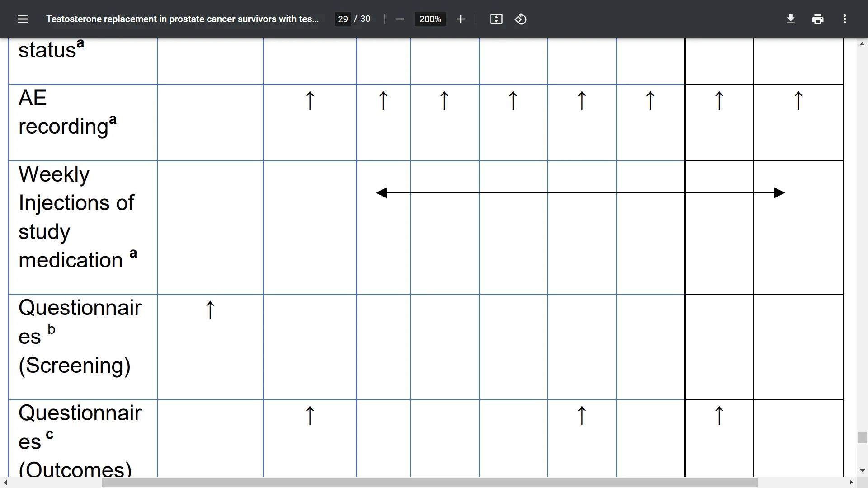This screenshot has height=488, width=868.
Task: Open the sidebar hamburger menu
Action: tap(23, 19)
